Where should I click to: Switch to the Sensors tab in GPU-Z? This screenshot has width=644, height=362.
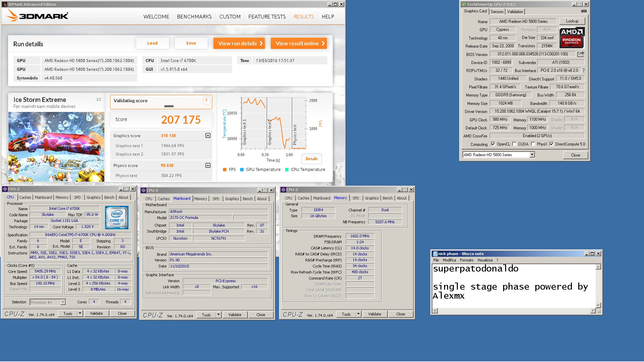497,11
